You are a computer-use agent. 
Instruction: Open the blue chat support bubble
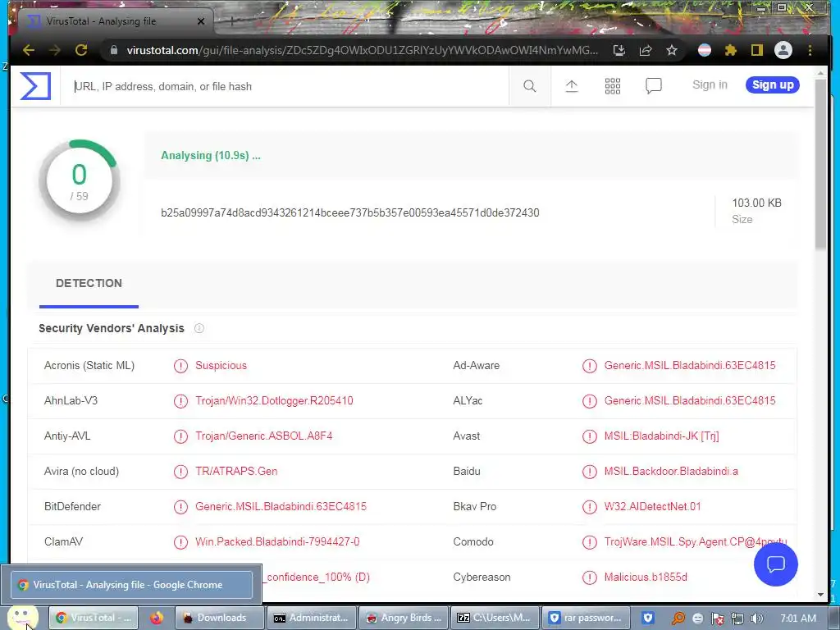(776, 564)
